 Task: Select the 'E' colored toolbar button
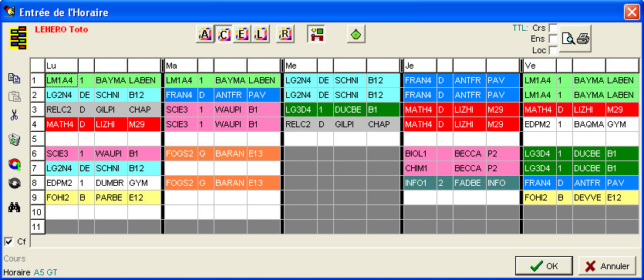pyautogui.click(x=242, y=35)
